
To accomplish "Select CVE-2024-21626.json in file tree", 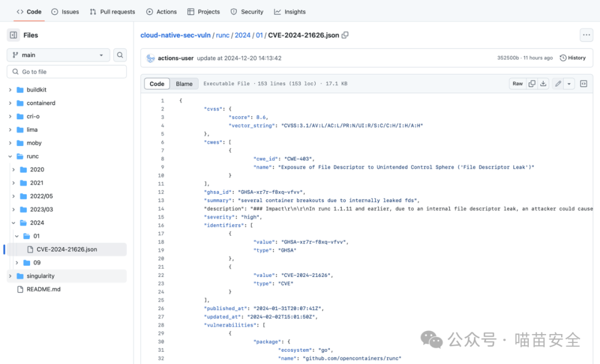I will 67,250.
